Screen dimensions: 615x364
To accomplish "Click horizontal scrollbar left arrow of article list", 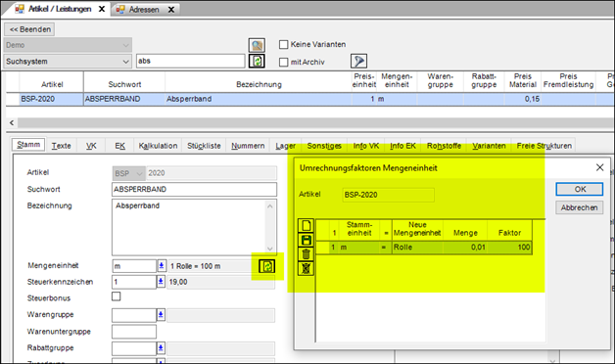I will pyautogui.click(x=12, y=122).
